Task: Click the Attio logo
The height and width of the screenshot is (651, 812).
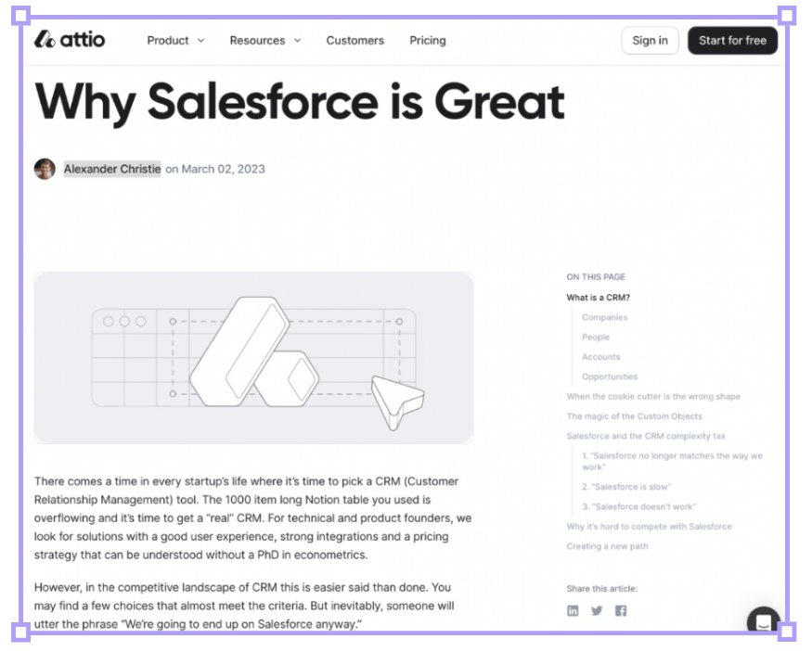Action: pyautogui.click(x=70, y=40)
